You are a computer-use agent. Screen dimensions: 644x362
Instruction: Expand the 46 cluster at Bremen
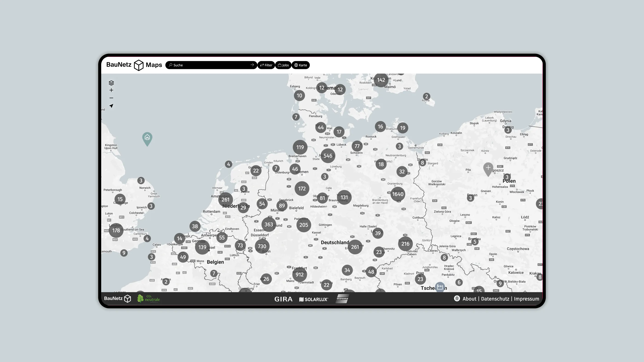[x=295, y=169]
